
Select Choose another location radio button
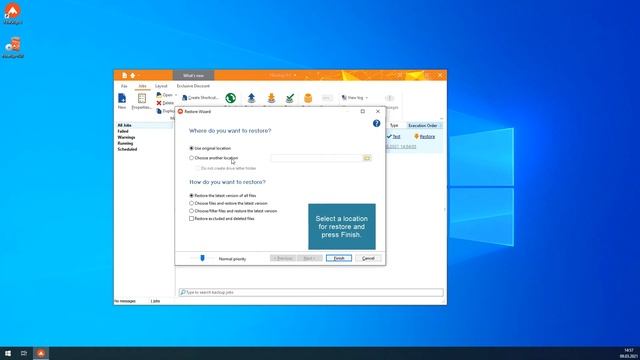191,158
